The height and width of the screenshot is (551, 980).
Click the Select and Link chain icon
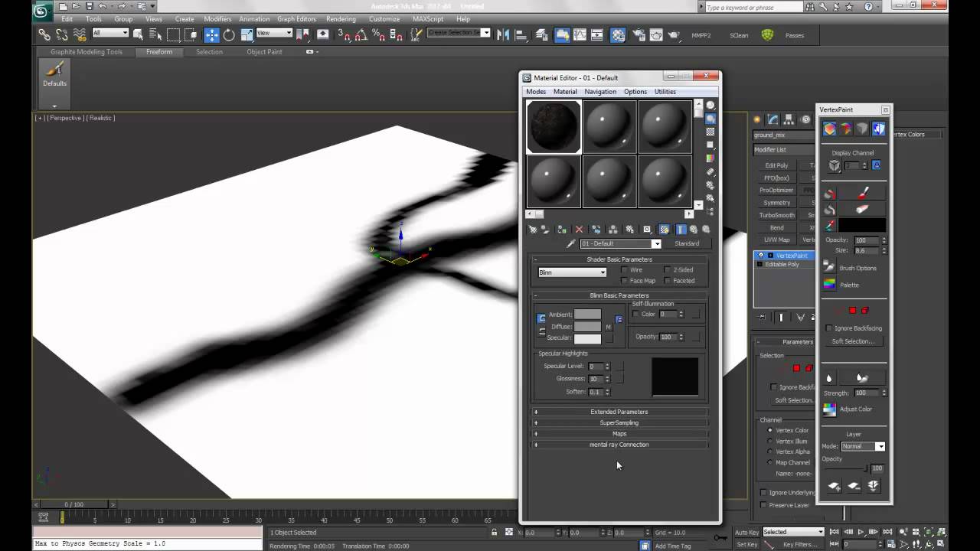[x=44, y=34]
